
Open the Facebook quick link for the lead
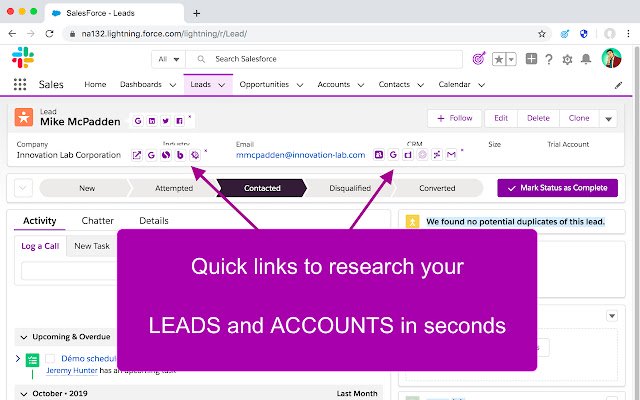pyautogui.click(x=179, y=121)
